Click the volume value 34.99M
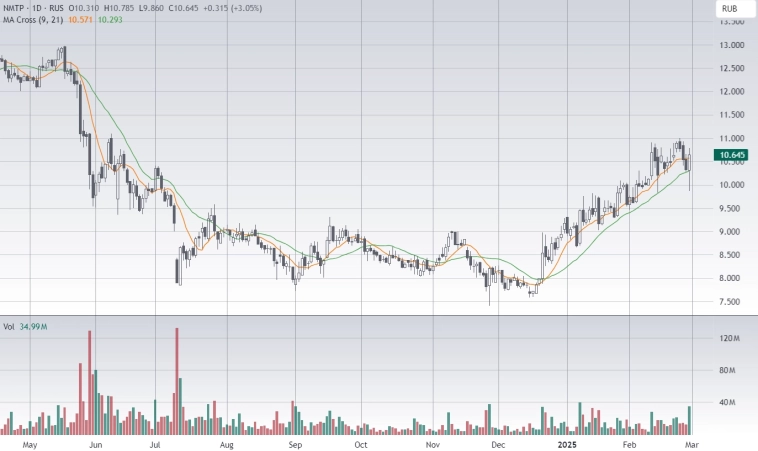 (x=33, y=327)
